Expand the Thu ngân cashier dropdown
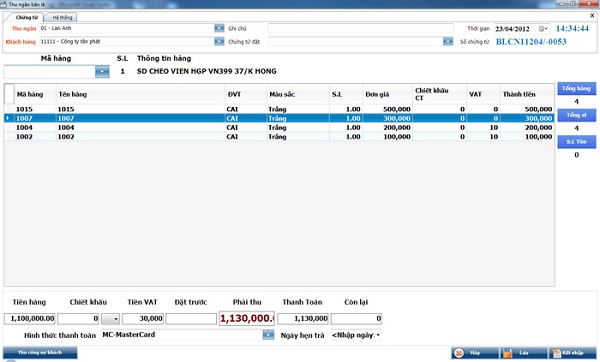Image resolution: width=600 pixels, height=362 pixels. (x=219, y=28)
